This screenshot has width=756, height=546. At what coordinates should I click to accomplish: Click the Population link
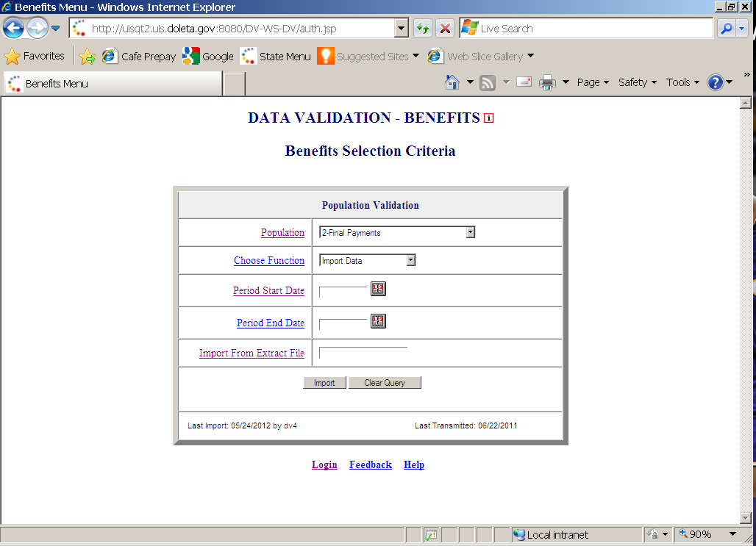point(282,232)
